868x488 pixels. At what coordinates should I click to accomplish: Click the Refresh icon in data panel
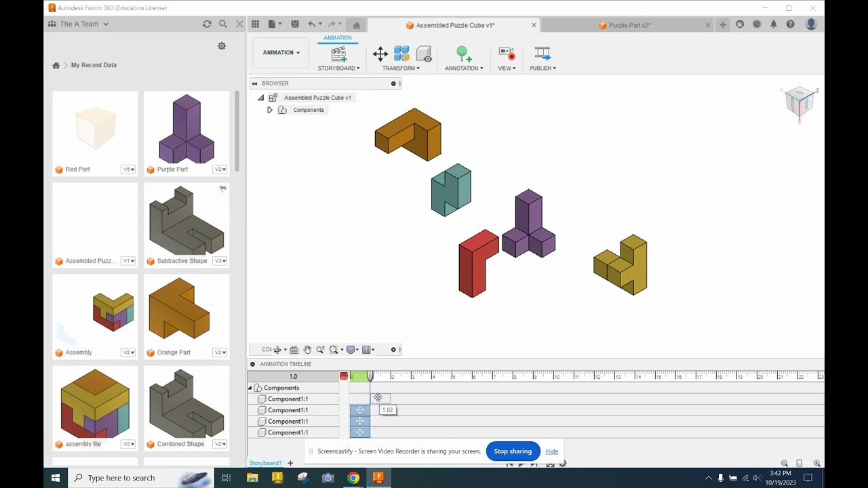tap(207, 24)
